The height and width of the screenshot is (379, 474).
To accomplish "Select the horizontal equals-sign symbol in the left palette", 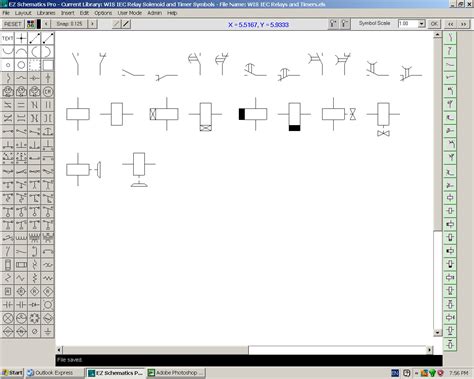I will (21, 105).
